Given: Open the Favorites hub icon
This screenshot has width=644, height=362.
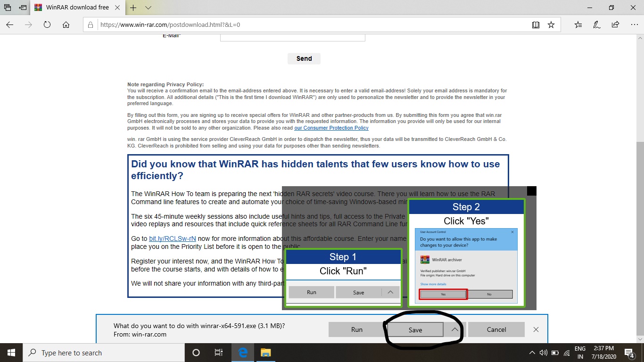Looking at the screenshot, I should tap(578, 25).
